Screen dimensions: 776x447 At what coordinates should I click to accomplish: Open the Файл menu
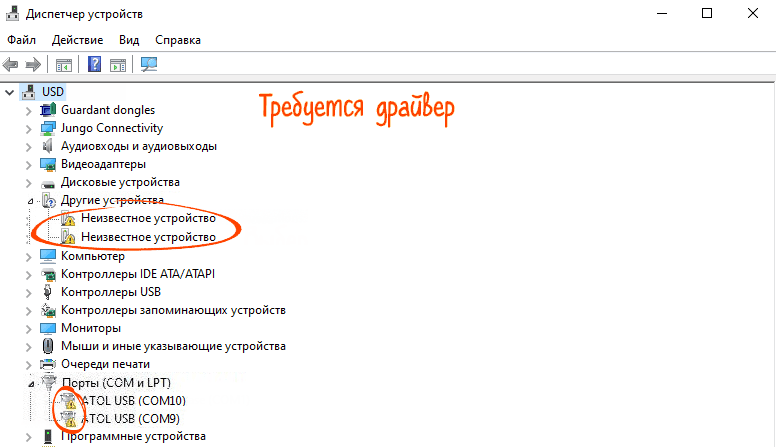coord(21,40)
